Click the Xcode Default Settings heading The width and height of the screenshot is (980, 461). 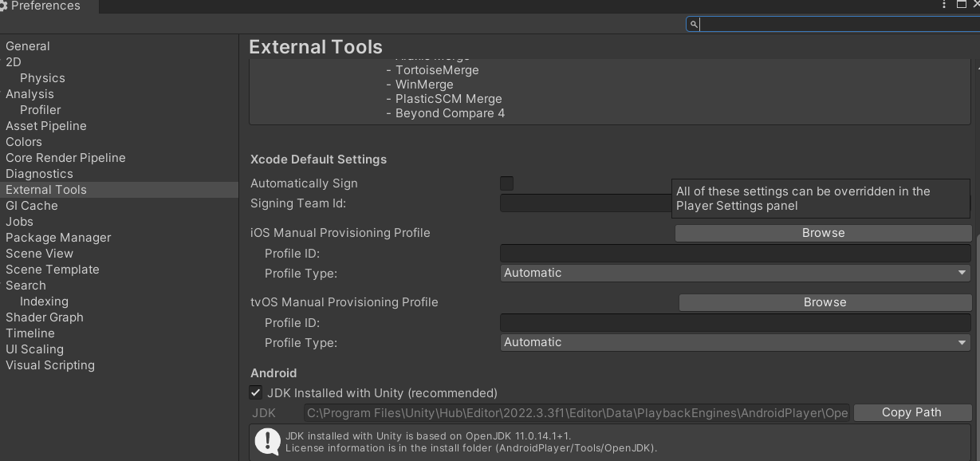point(318,160)
